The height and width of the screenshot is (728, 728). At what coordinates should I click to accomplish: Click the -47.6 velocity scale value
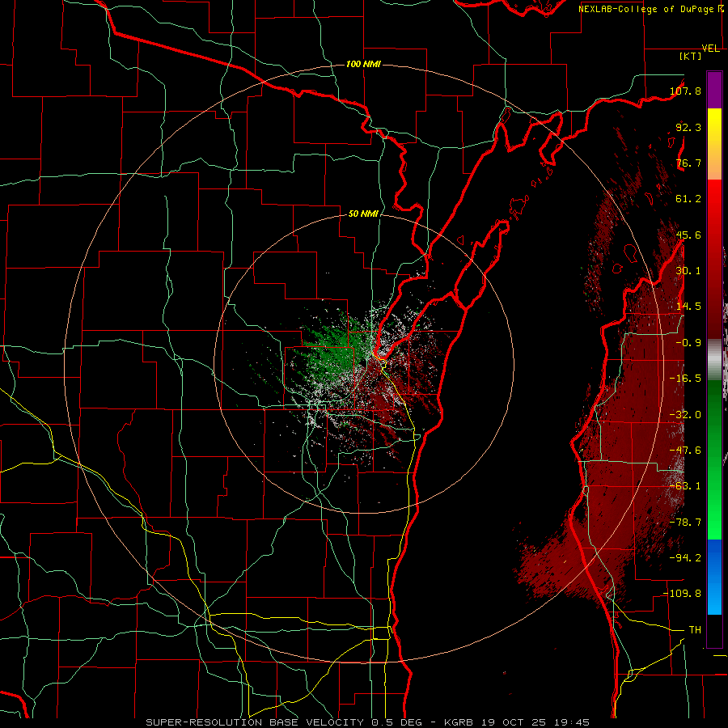pyautogui.click(x=685, y=451)
